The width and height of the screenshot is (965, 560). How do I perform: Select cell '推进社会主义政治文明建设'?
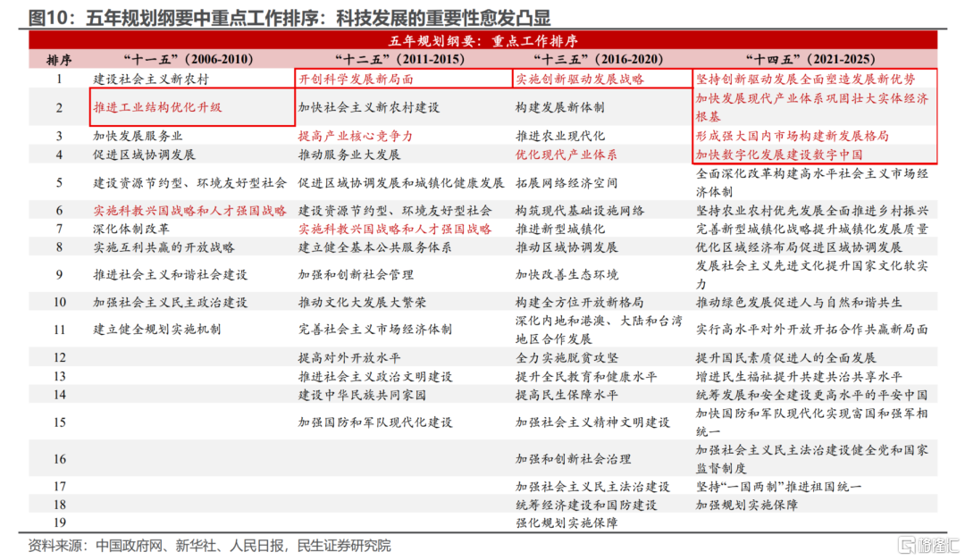point(374,376)
